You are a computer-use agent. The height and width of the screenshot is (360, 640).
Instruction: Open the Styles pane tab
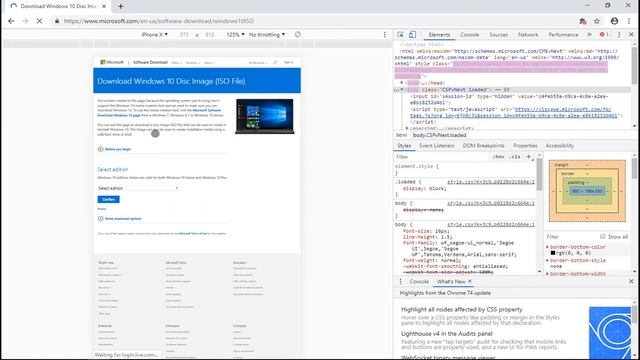(404, 146)
